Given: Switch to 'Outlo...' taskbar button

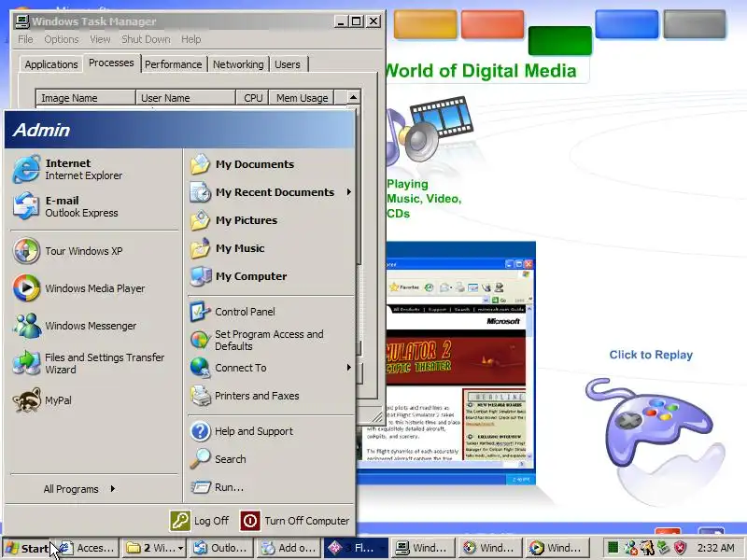Looking at the screenshot, I should 220,548.
